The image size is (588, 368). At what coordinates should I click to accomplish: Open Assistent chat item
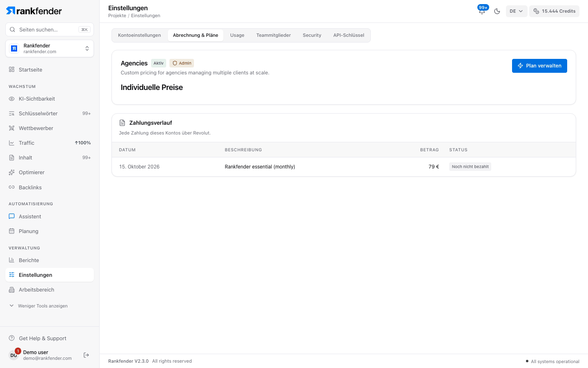[x=49, y=216]
